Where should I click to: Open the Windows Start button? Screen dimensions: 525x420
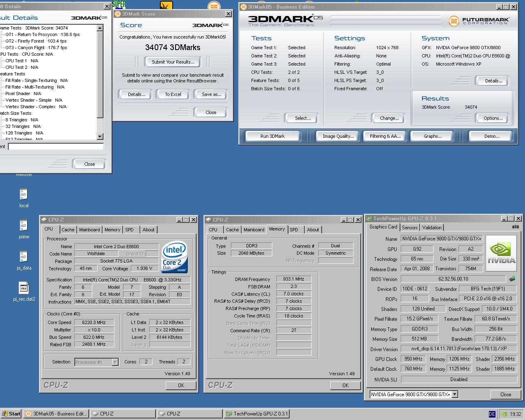[11, 413]
